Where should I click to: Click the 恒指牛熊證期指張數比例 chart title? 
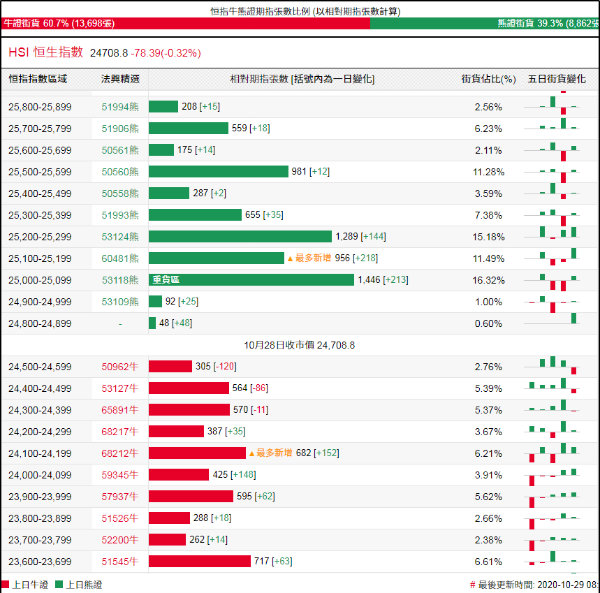pos(305,11)
